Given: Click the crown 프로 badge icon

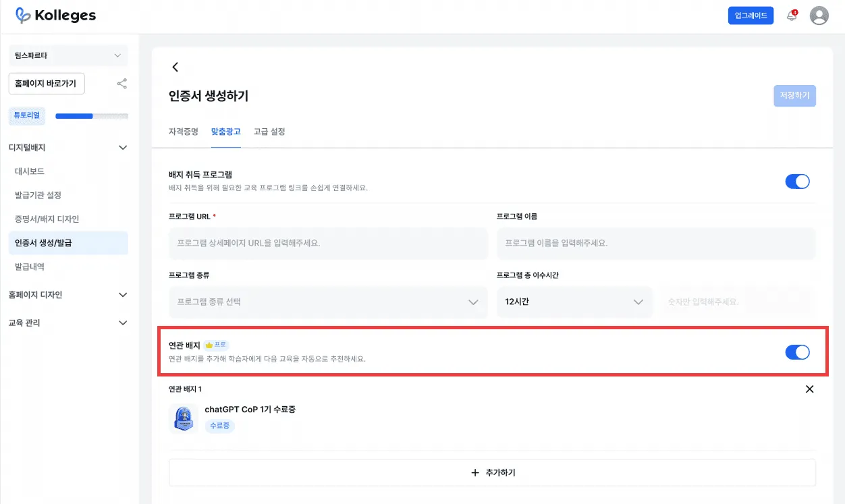Looking at the screenshot, I should point(217,345).
